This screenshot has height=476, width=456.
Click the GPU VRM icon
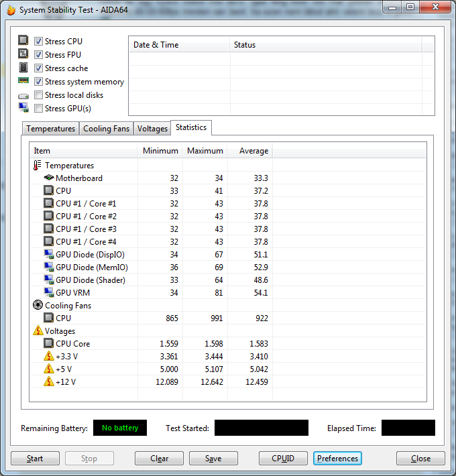click(48, 293)
